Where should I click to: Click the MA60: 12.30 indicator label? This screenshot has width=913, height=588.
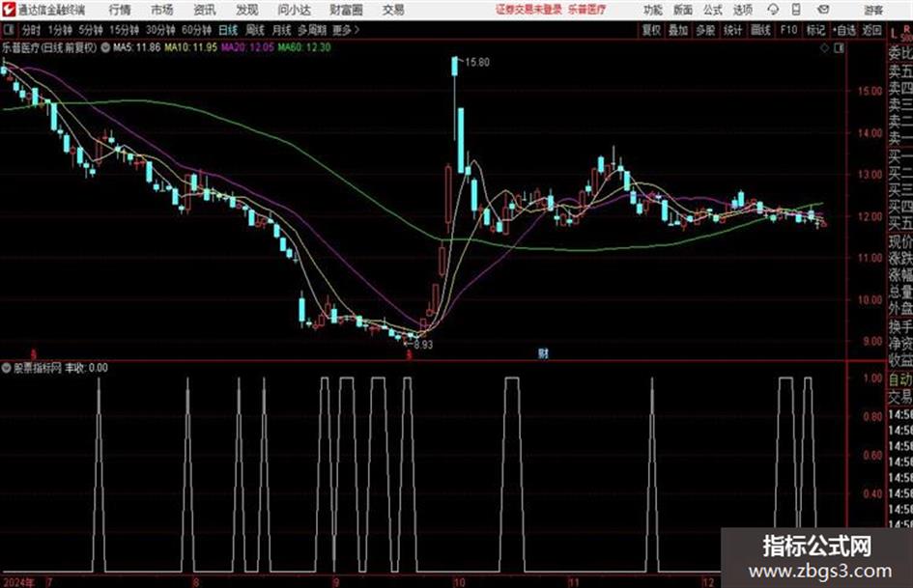click(x=304, y=47)
